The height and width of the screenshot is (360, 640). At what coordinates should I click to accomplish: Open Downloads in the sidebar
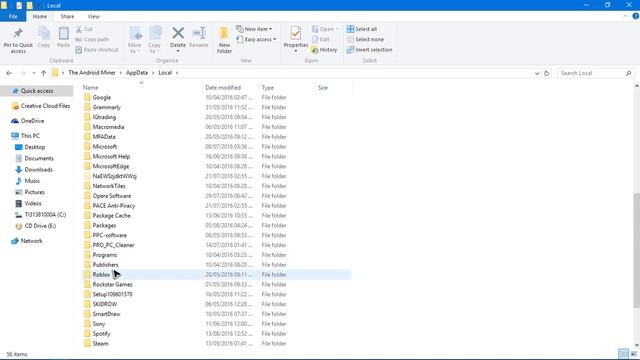pos(34,169)
